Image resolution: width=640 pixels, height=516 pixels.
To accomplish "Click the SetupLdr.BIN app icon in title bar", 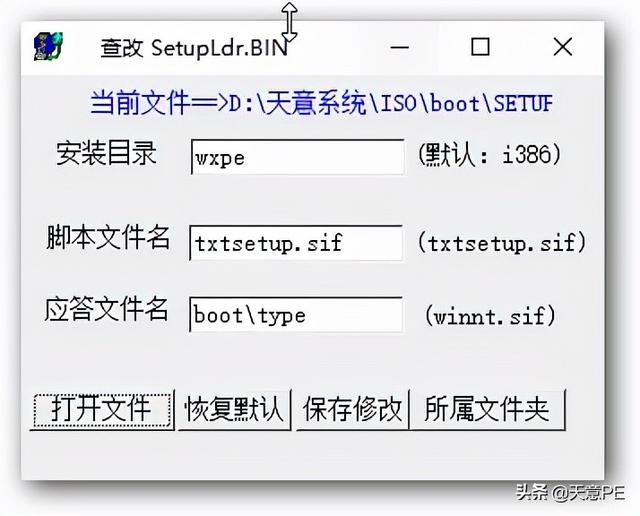I will click(x=48, y=47).
